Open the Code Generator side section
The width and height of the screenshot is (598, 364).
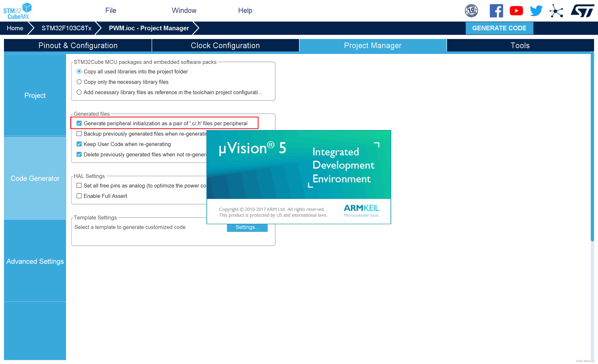click(35, 178)
